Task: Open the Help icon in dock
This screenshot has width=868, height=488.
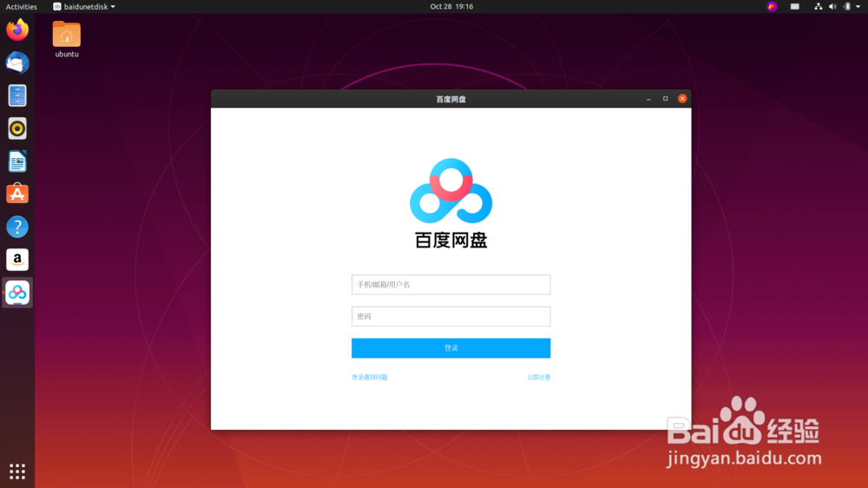Action: pyautogui.click(x=17, y=227)
